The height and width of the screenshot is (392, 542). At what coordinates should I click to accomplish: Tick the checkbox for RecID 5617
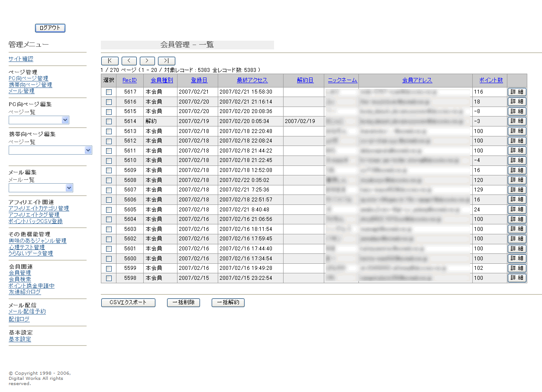tap(109, 92)
